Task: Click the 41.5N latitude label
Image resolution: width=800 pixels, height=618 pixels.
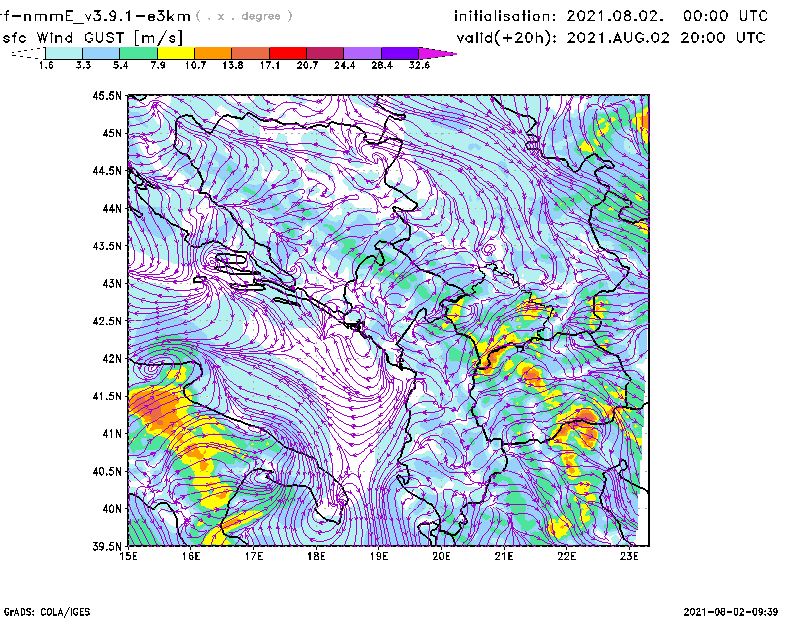Action: click(108, 396)
